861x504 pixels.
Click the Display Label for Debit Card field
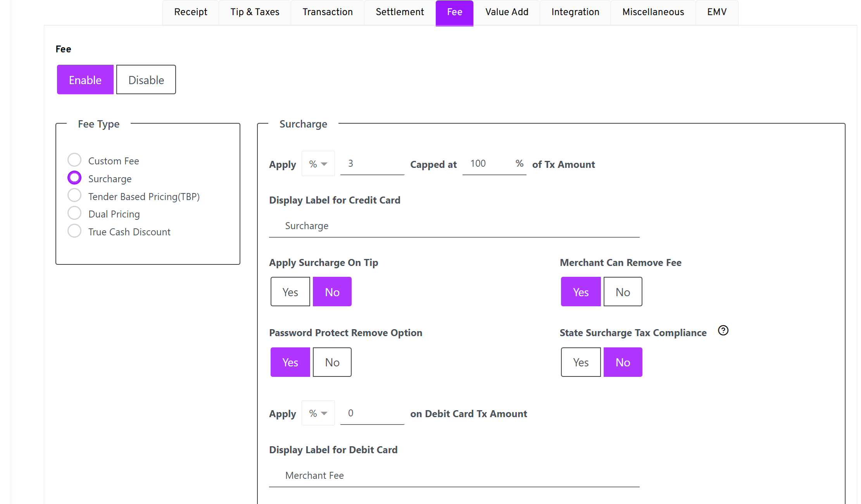point(454,476)
